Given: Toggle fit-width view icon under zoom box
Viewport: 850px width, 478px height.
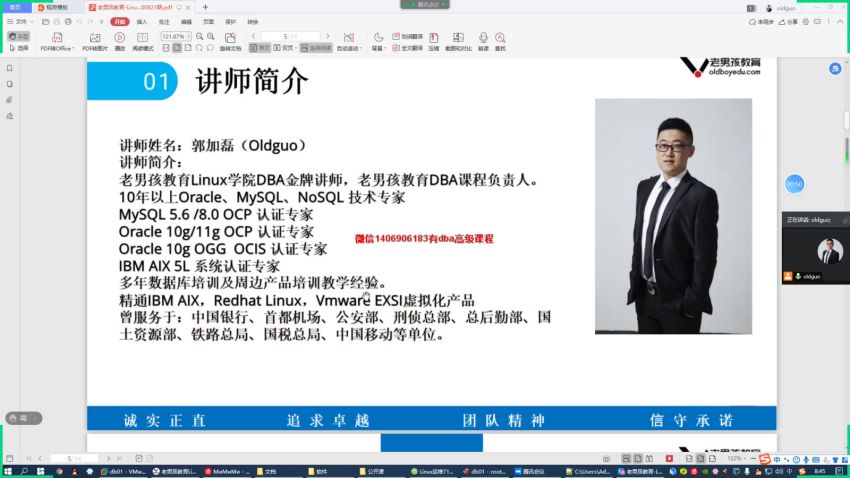Looking at the screenshot, I should 188,48.
